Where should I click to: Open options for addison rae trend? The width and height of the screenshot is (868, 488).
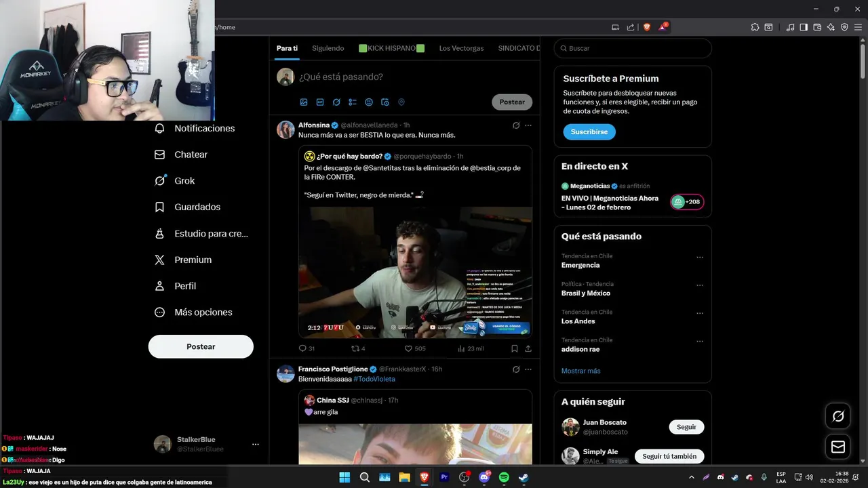pyautogui.click(x=700, y=342)
